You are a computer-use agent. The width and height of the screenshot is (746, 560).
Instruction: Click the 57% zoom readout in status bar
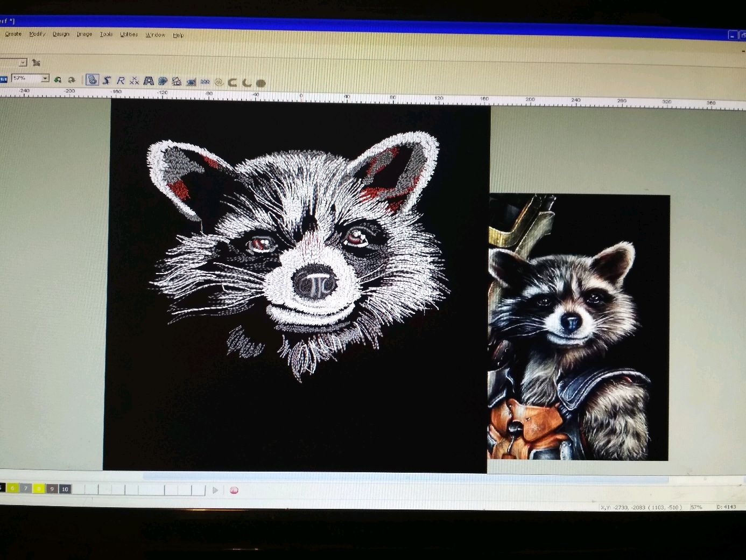pyautogui.click(x=696, y=507)
